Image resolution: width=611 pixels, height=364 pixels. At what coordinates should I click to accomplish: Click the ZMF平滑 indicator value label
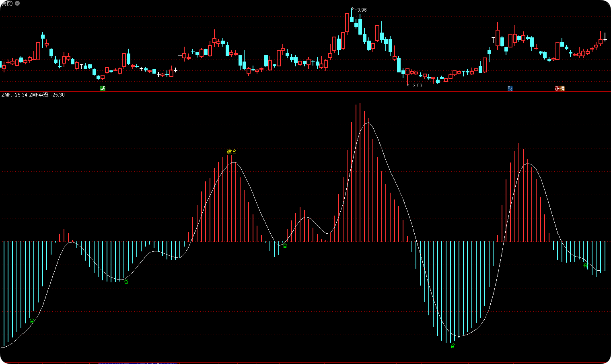(47, 95)
